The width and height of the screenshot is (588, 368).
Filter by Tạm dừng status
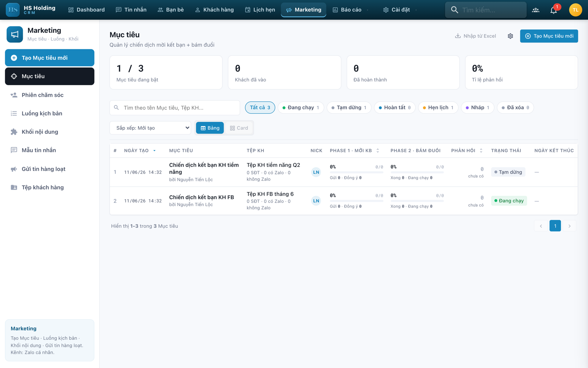(x=349, y=107)
